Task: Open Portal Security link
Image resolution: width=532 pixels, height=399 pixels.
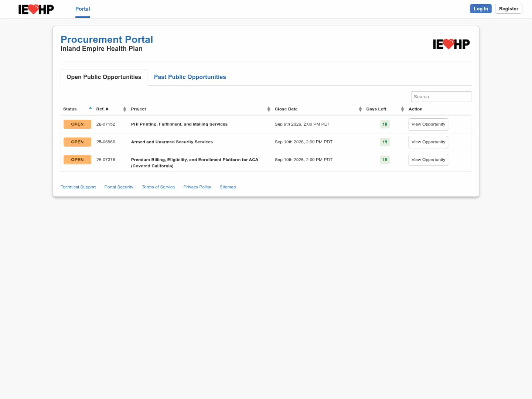Action: 119,187
